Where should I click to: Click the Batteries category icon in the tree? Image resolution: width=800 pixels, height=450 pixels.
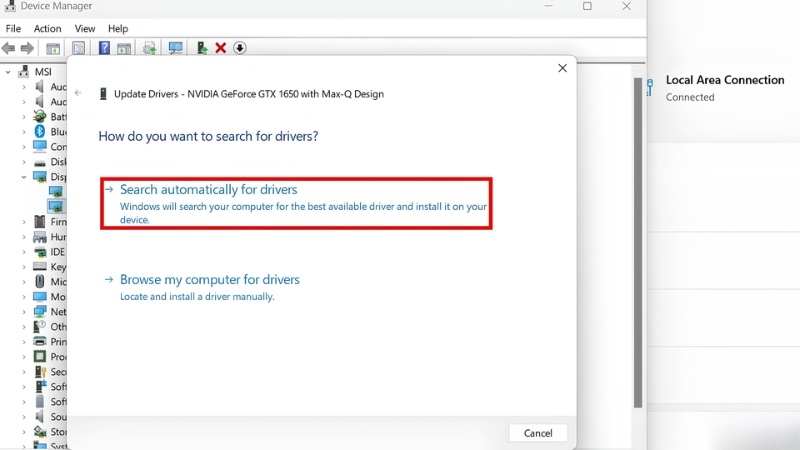pos(40,116)
